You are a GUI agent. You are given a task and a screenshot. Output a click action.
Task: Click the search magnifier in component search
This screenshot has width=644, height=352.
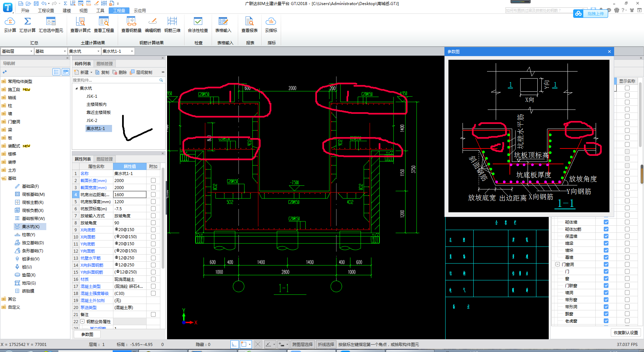[x=161, y=80]
